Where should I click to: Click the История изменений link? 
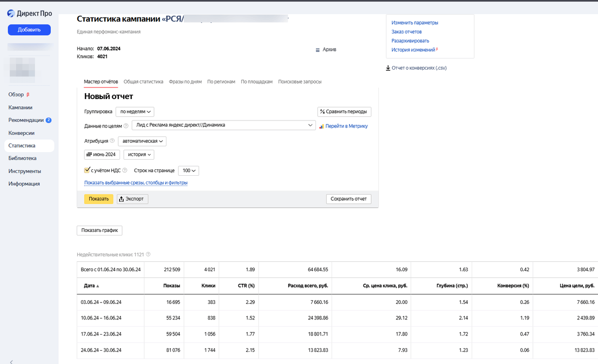(x=413, y=50)
